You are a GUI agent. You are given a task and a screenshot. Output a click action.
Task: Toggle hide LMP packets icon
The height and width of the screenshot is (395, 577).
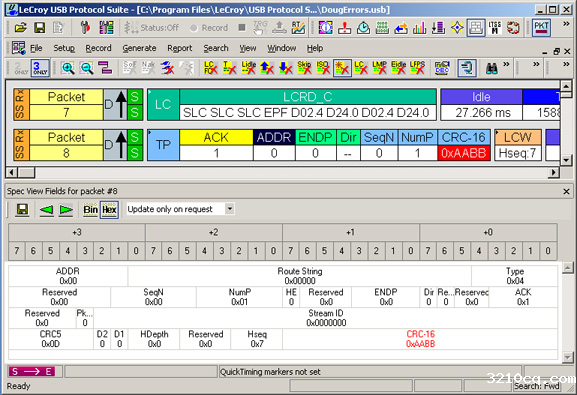pyautogui.click(x=379, y=68)
